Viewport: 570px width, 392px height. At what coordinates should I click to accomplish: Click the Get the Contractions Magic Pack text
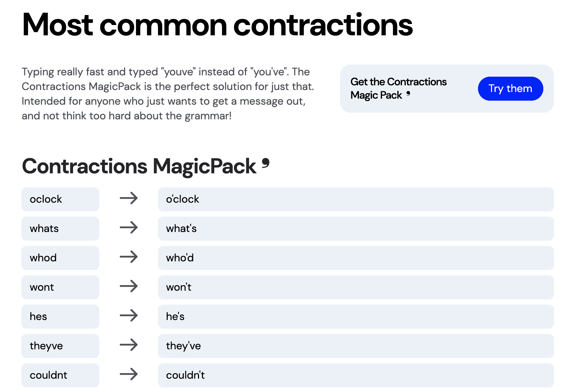point(398,89)
